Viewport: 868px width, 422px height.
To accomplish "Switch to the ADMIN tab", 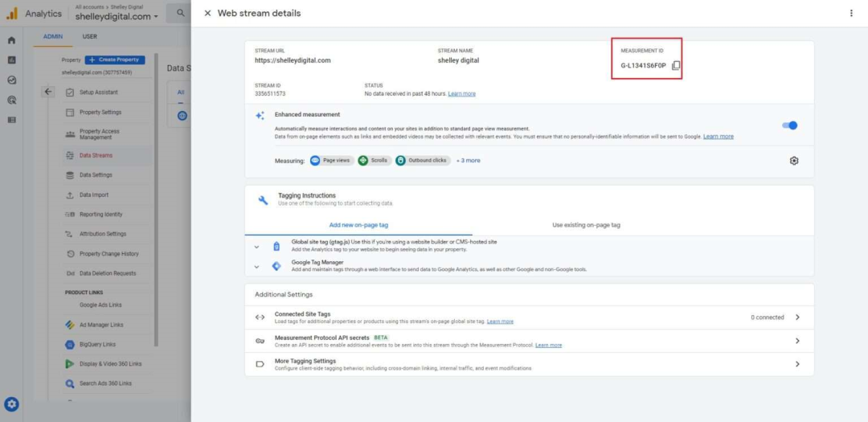I will coord(53,37).
